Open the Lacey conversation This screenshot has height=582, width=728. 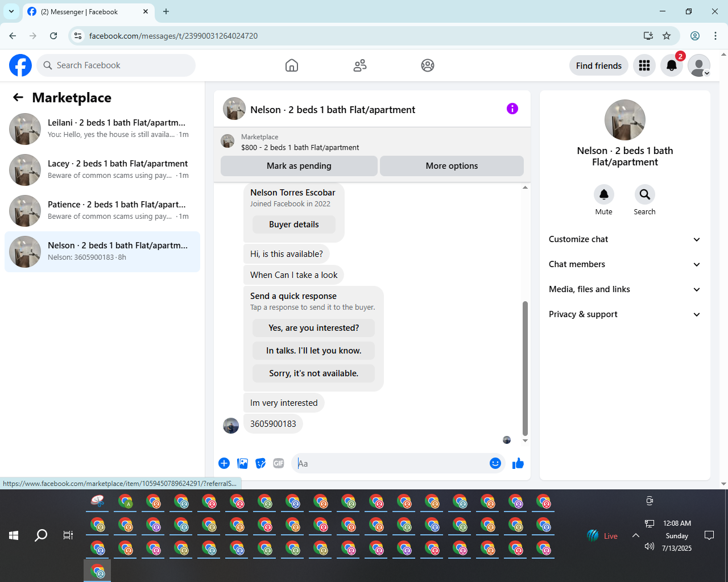point(102,170)
